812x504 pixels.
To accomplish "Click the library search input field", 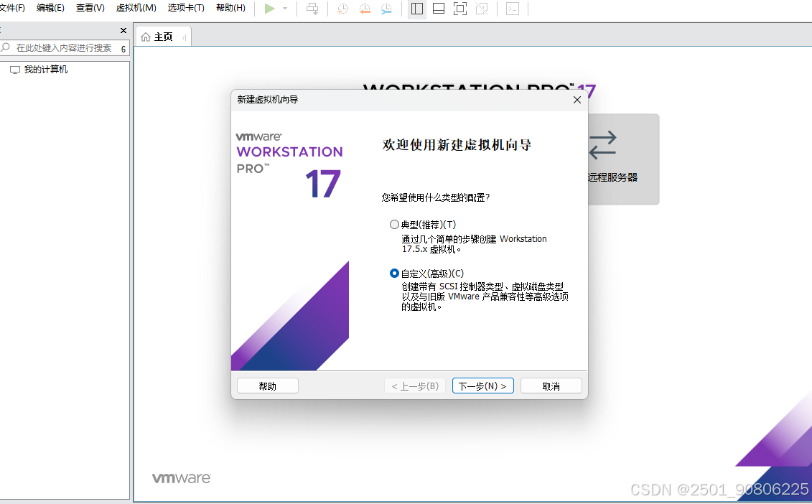I will (62, 48).
